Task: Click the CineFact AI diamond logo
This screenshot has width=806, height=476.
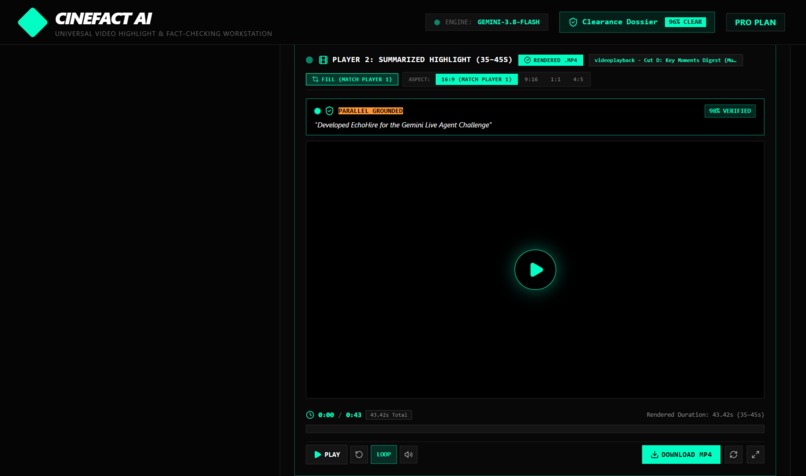Action: [32, 22]
